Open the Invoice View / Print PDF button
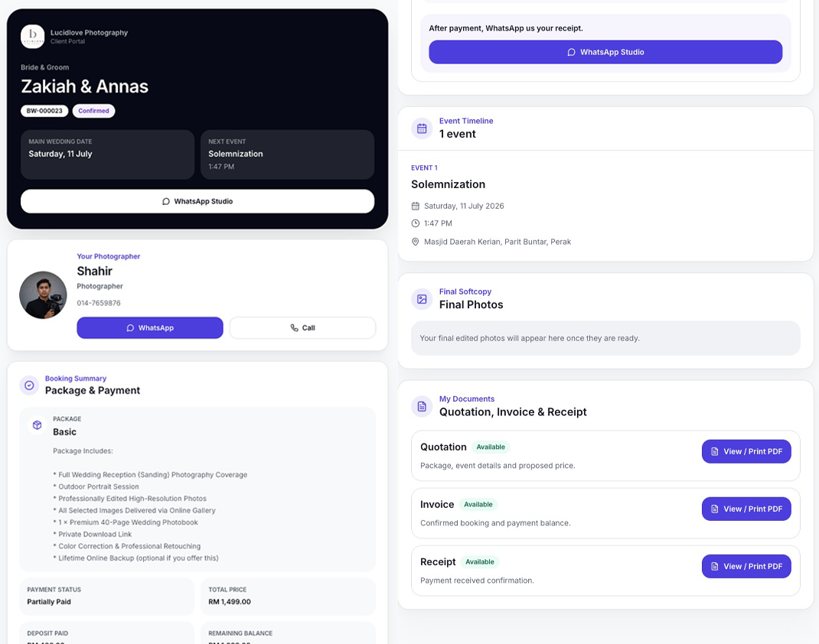 [x=746, y=509]
